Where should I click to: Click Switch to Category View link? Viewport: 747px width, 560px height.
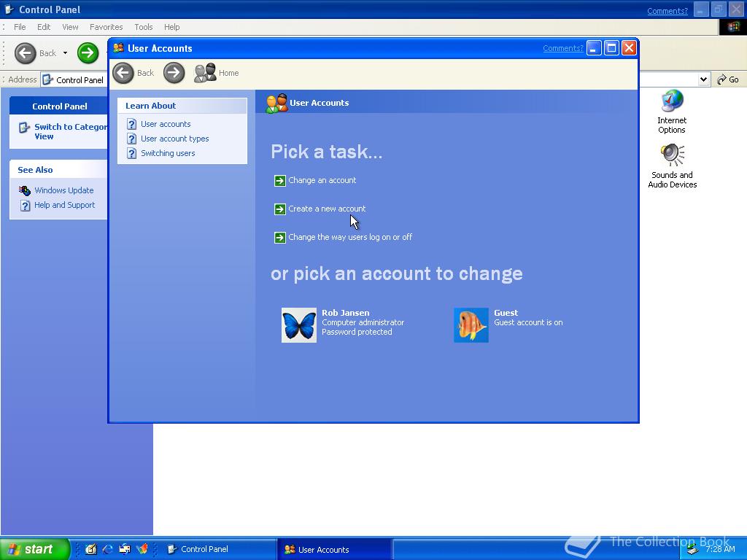[x=71, y=131]
